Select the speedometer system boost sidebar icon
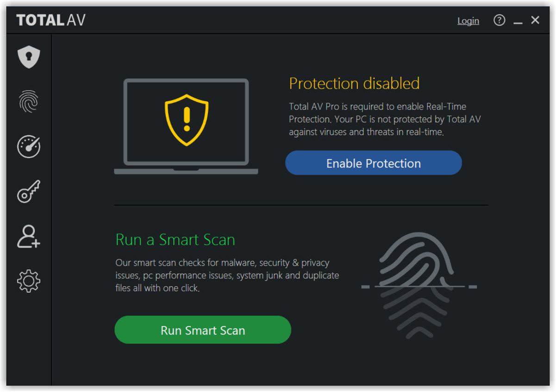The image size is (556, 392). pyautogui.click(x=29, y=147)
